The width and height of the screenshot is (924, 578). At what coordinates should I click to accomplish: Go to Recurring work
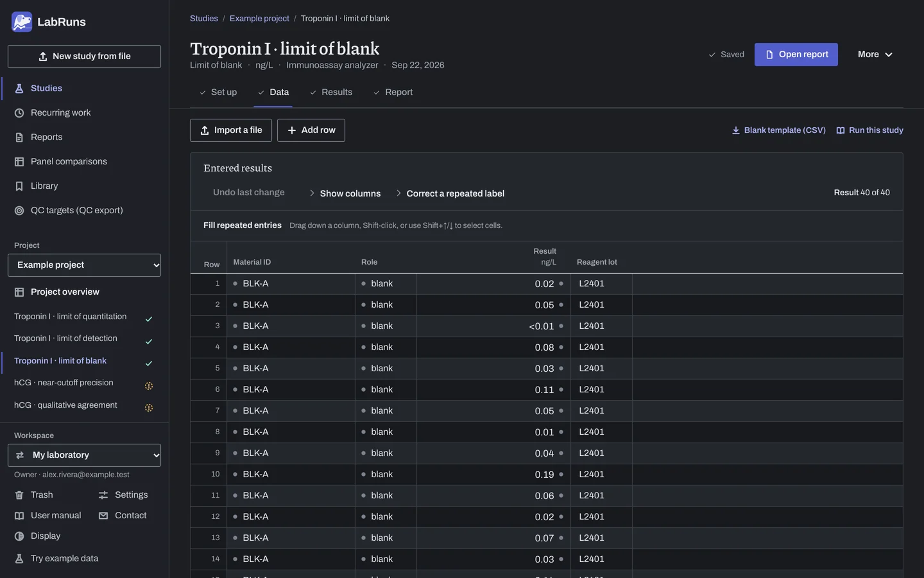84,113
